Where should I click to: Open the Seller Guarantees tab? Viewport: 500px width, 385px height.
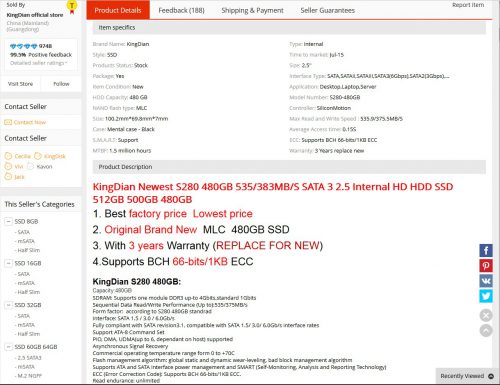tap(327, 10)
